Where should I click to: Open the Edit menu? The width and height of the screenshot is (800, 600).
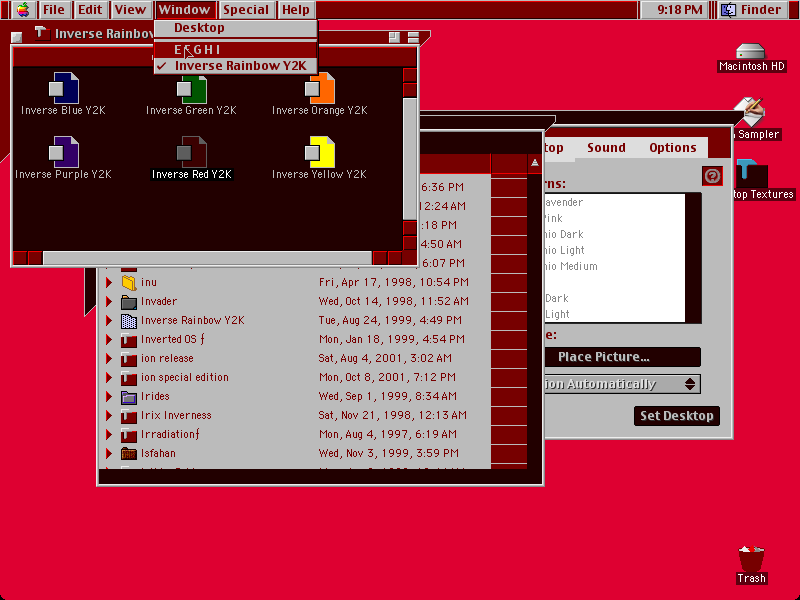(90, 10)
